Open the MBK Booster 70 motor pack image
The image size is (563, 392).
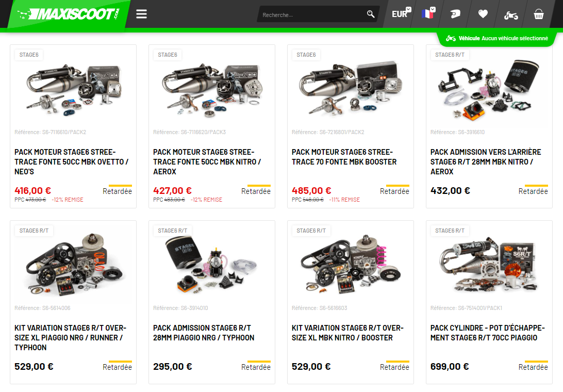[351, 89]
